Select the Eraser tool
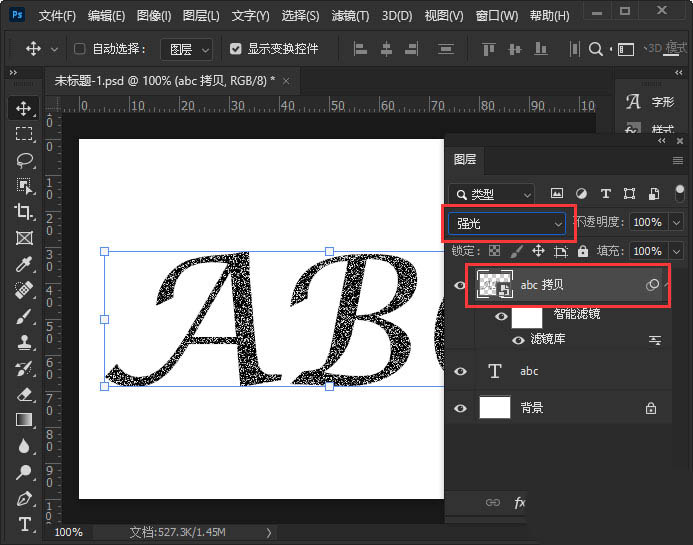 coord(24,394)
